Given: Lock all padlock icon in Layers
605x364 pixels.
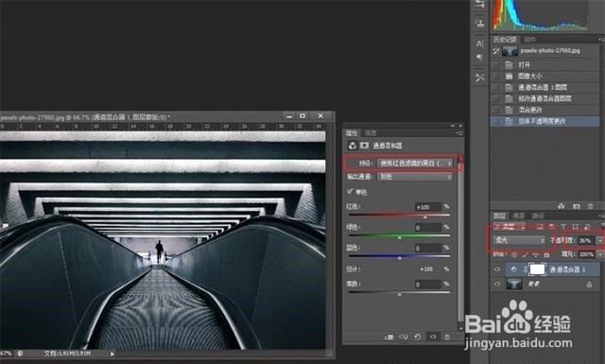Looking at the screenshot, I should coord(546,254).
